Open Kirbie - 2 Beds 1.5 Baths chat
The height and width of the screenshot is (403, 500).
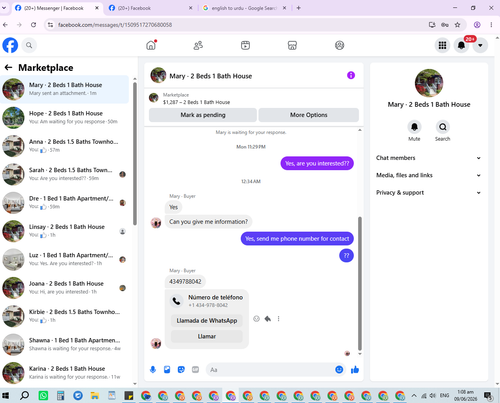(65, 316)
